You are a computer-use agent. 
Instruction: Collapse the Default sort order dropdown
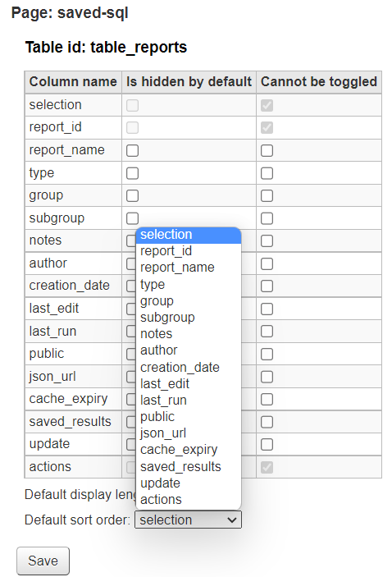[188, 520]
